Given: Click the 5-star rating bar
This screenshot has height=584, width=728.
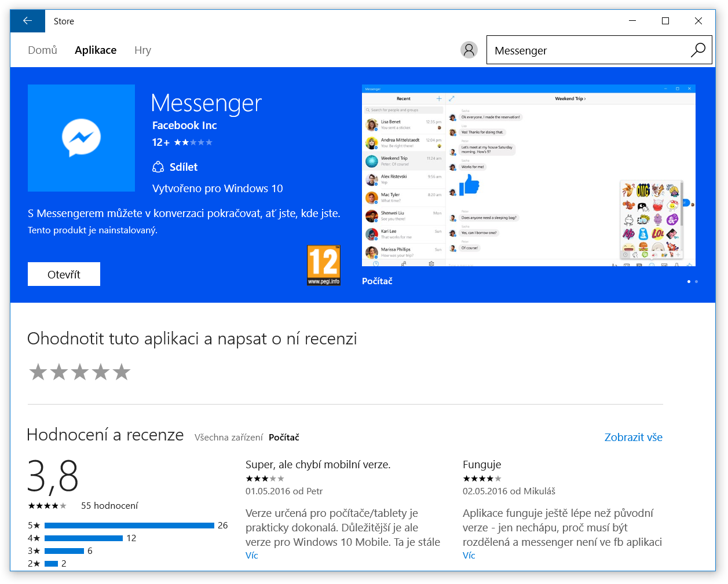Looking at the screenshot, I should click(x=129, y=525).
